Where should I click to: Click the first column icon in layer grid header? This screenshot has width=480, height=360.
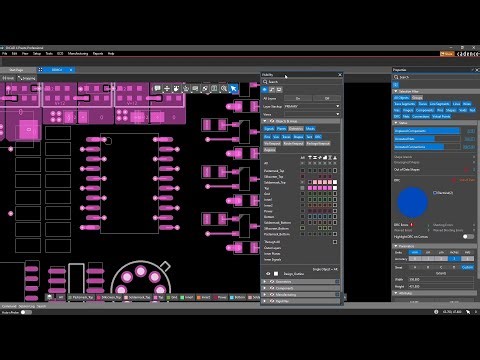(x=310, y=157)
